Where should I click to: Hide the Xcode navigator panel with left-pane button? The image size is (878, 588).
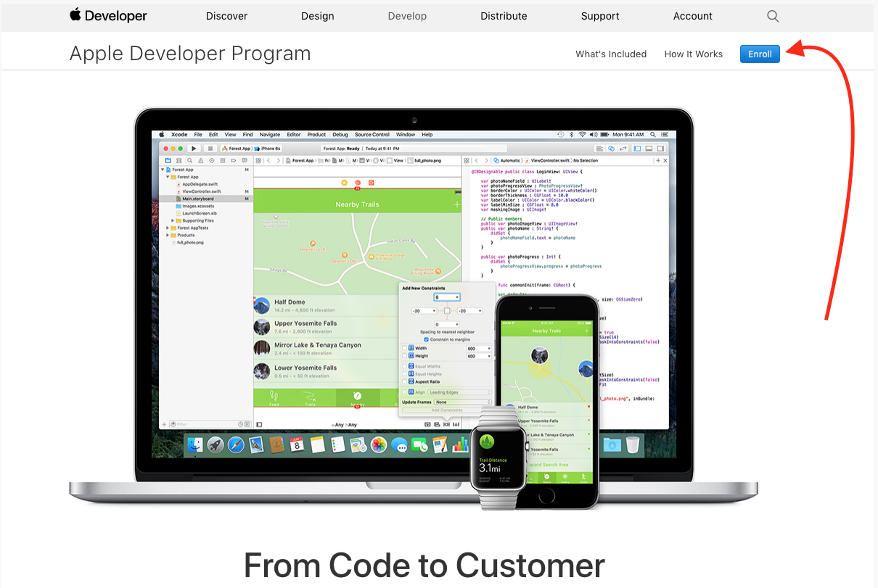(638, 148)
